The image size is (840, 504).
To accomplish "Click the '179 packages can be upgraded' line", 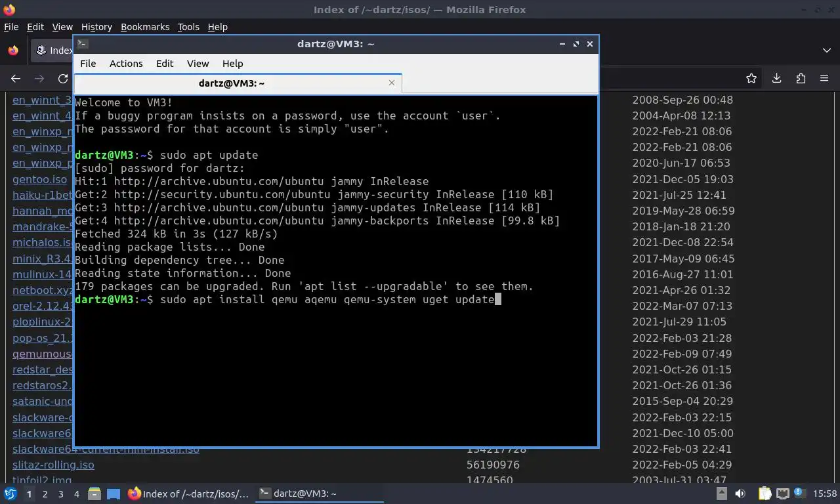I will coord(304,286).
